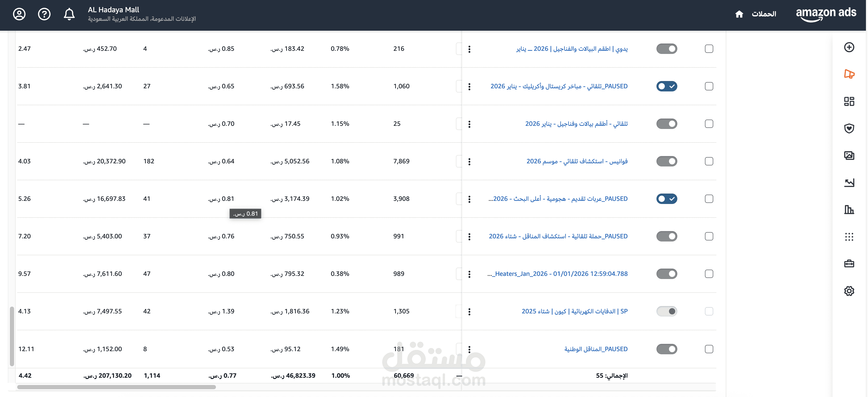Click the home icon in header
The image size is (868, 397).
click(x=739, y=14)
